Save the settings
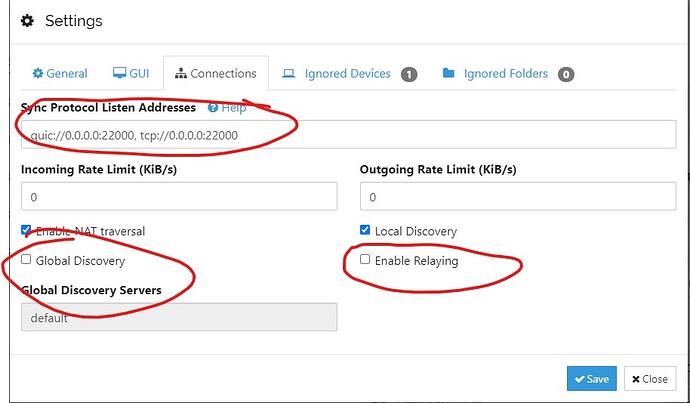The image size is (690, 403). (591, 378)
